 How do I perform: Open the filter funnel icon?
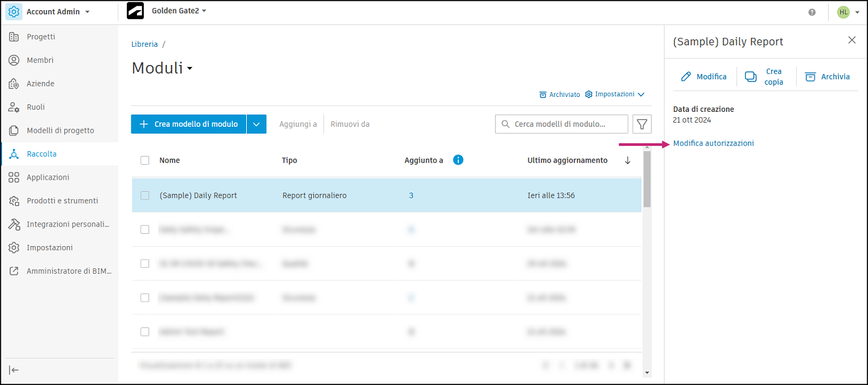[x=642, y=124]
